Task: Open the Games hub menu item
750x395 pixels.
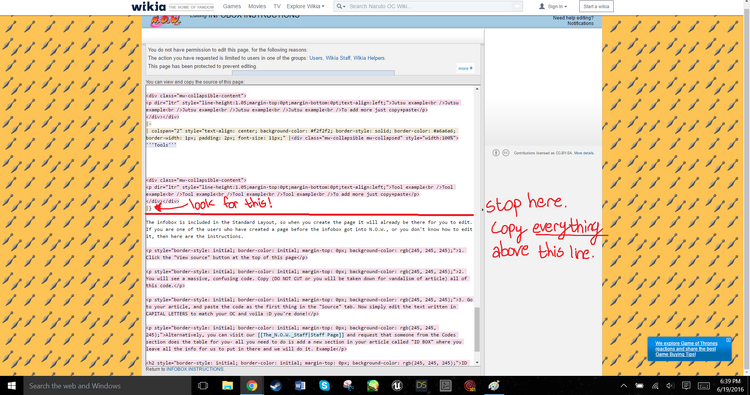Action: [x=232, y=6]
